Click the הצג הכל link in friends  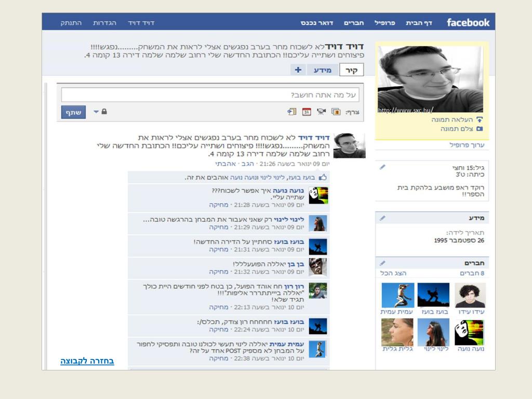pyautogui.click(x=393, y=273)
